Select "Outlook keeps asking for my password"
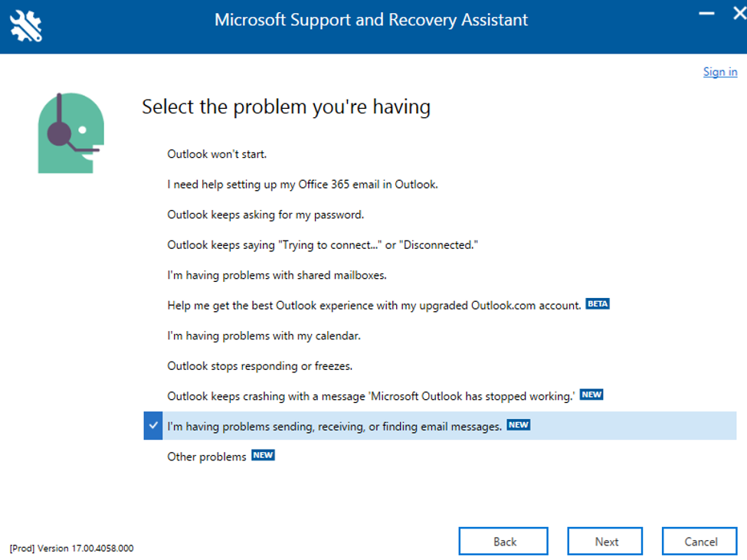The height and width of the screenshot is (560, 747). click(265, 215)
